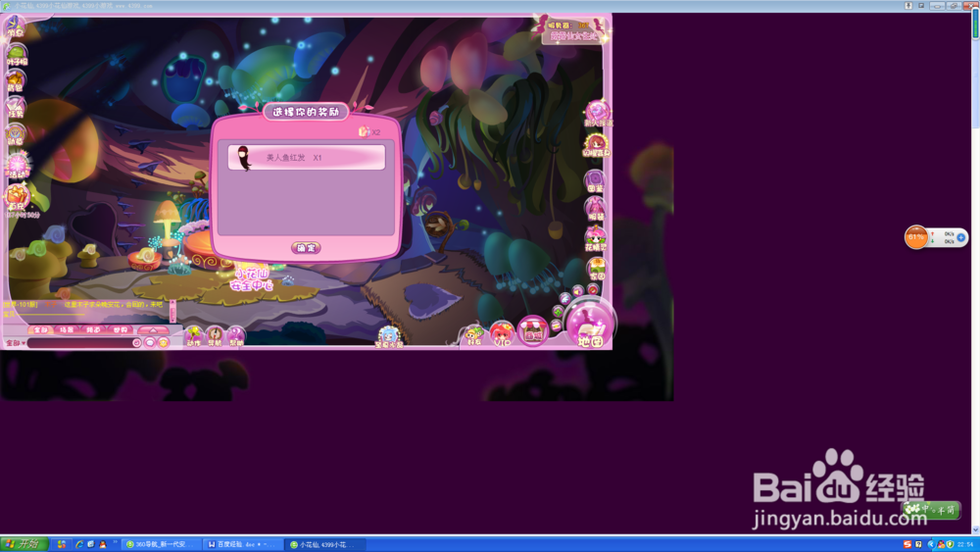Click the plus button on the floating speed widget
Viewport: 980px width, 552px height.
960,237
